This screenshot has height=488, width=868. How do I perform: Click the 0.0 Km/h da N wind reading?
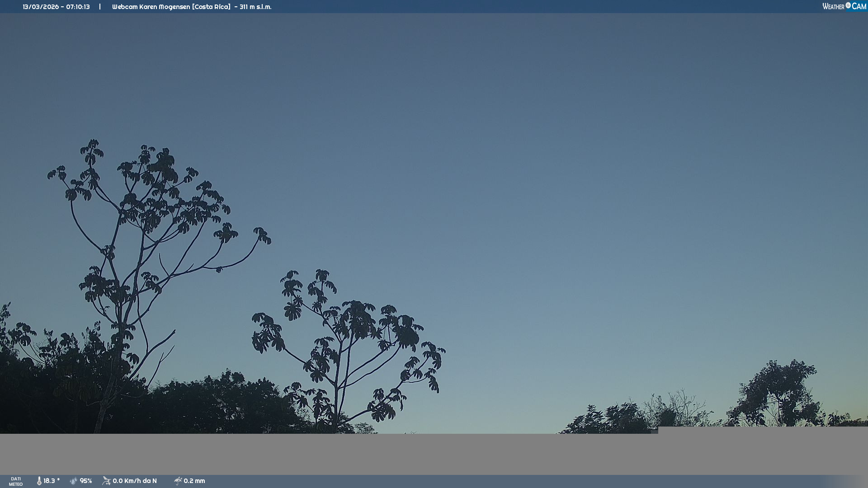click(135, 481)
